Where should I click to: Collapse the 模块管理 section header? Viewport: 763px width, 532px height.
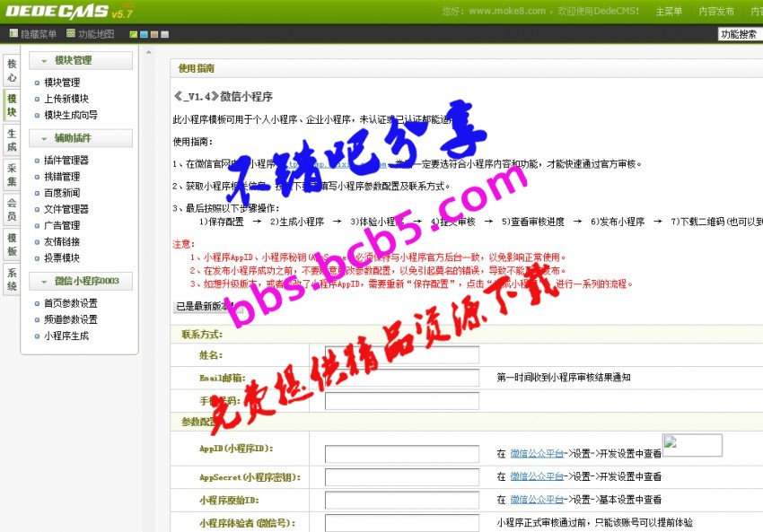[x=80, y=60]
